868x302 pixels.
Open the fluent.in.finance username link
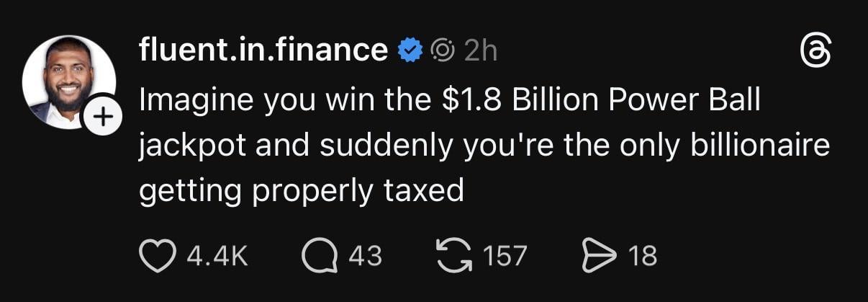point(263,50)
